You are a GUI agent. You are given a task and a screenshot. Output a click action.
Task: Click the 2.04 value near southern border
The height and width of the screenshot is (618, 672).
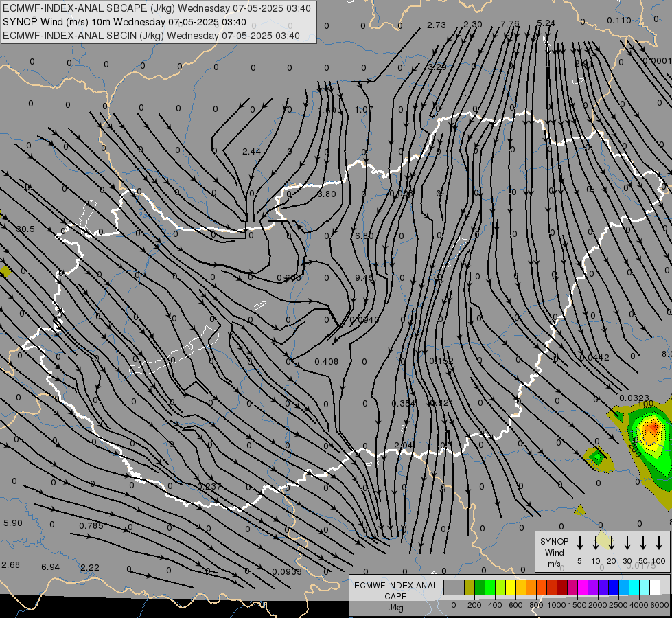click(403, 445)
